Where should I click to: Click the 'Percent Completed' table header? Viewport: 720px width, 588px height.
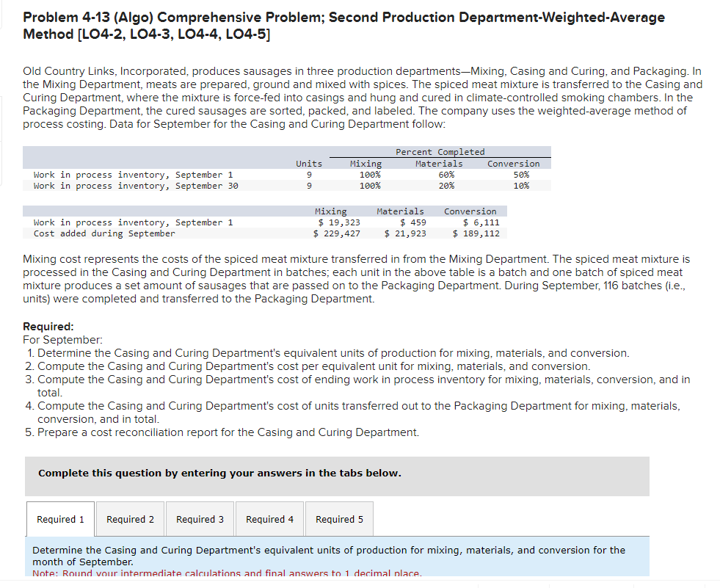tap(440, 152)
